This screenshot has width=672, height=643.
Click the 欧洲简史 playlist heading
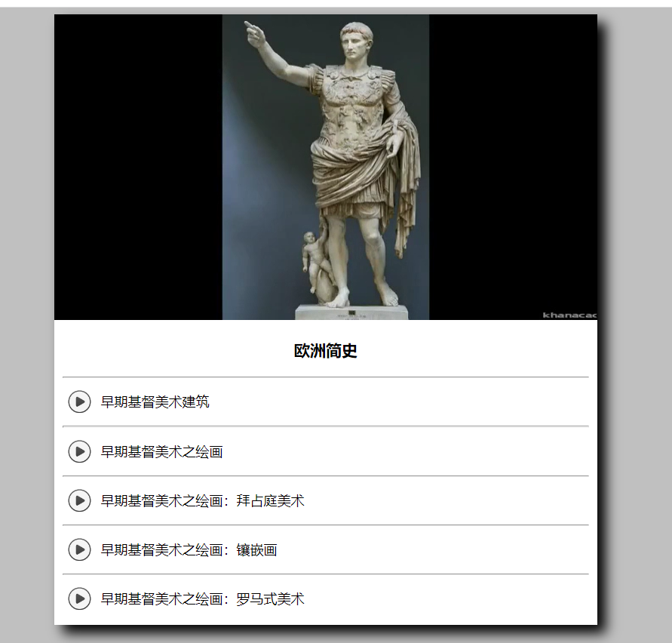click(326, 351)
